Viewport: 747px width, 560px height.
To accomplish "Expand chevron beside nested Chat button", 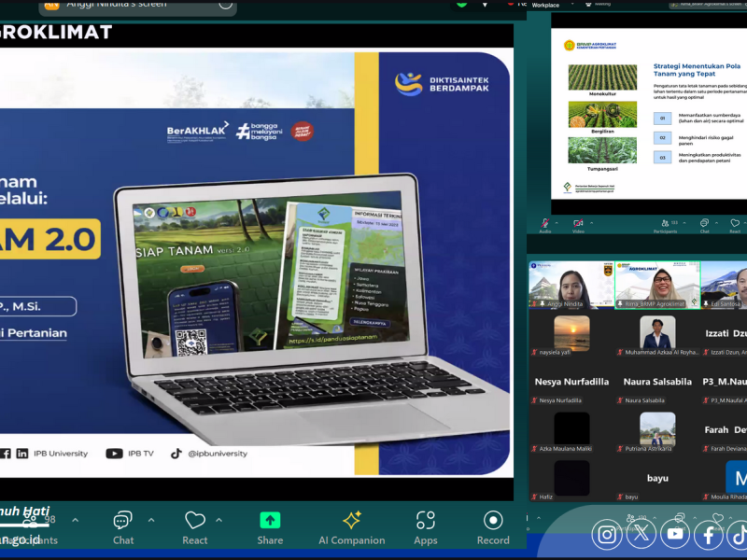I will pyautogui.click(x=716, y=222).
